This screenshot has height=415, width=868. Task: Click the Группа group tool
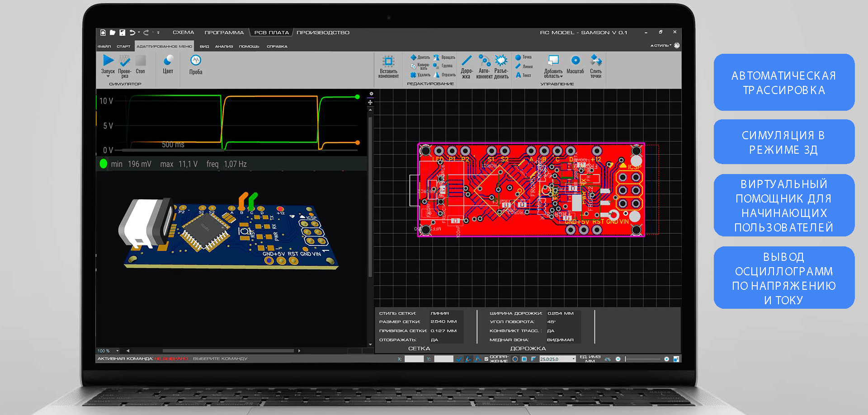[x=443, y=66]
